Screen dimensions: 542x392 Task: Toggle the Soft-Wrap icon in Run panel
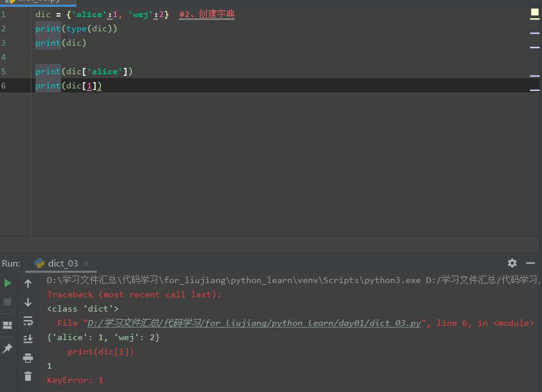pyautogui.click(x=28, y=321)
